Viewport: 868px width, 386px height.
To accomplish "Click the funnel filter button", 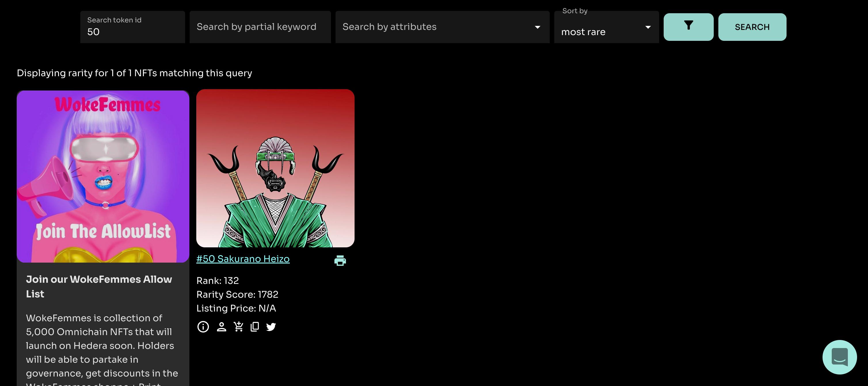I will [x=688, y=27].
